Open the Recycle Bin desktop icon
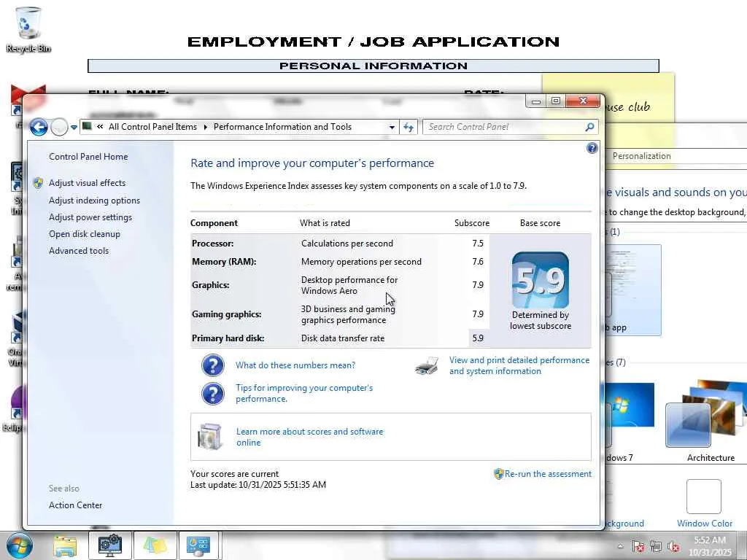Image resolution: width=747 pixels, height=560 pixels. coord(28,29)
